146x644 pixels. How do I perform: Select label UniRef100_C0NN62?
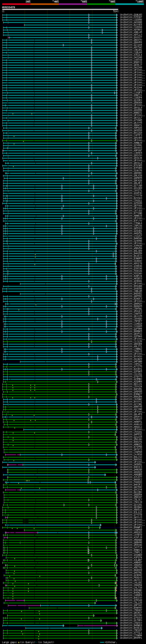(131, 349)
